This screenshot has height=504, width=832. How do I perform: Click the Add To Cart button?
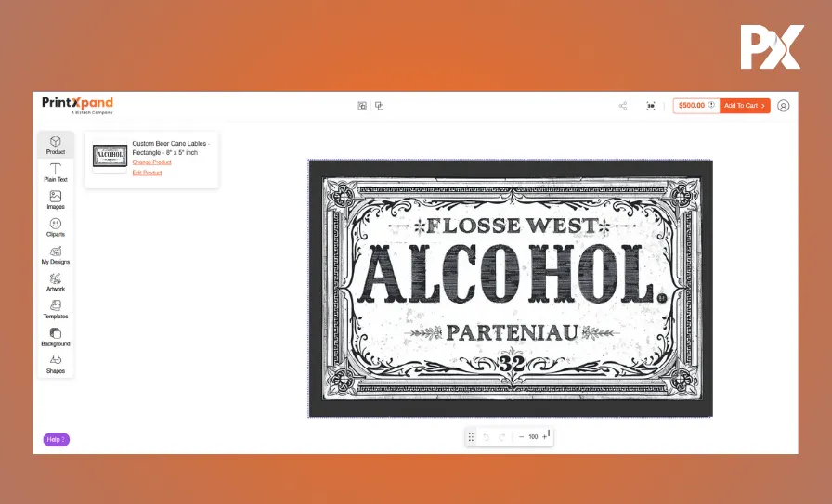(745, 106)
